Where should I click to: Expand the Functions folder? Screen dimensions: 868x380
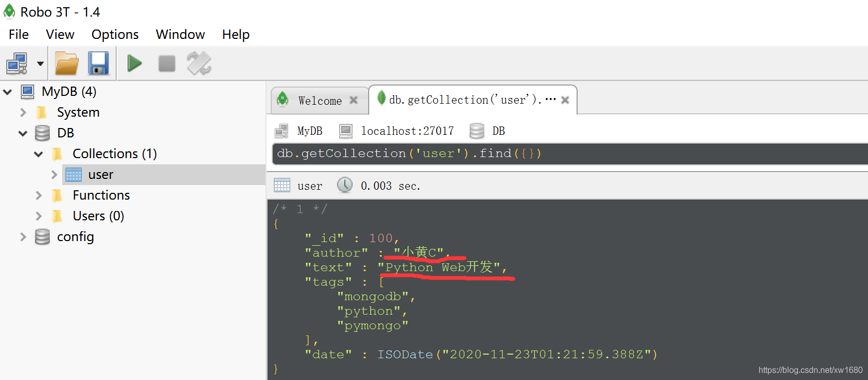[x=38, y=195]
